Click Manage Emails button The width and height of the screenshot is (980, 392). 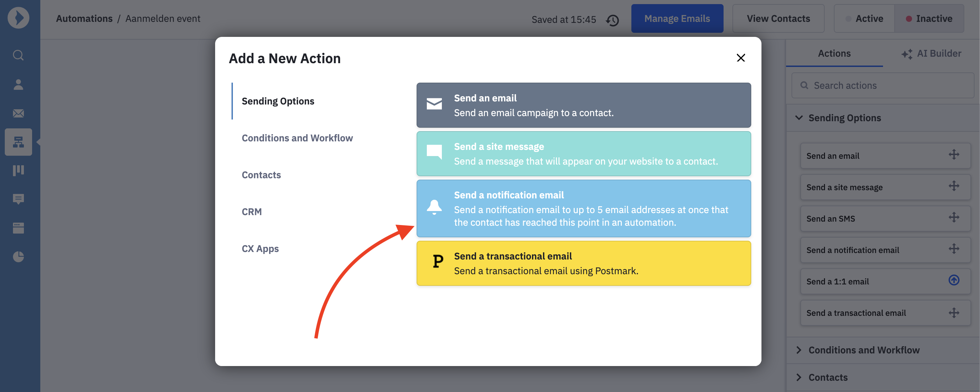click(677, 19)
